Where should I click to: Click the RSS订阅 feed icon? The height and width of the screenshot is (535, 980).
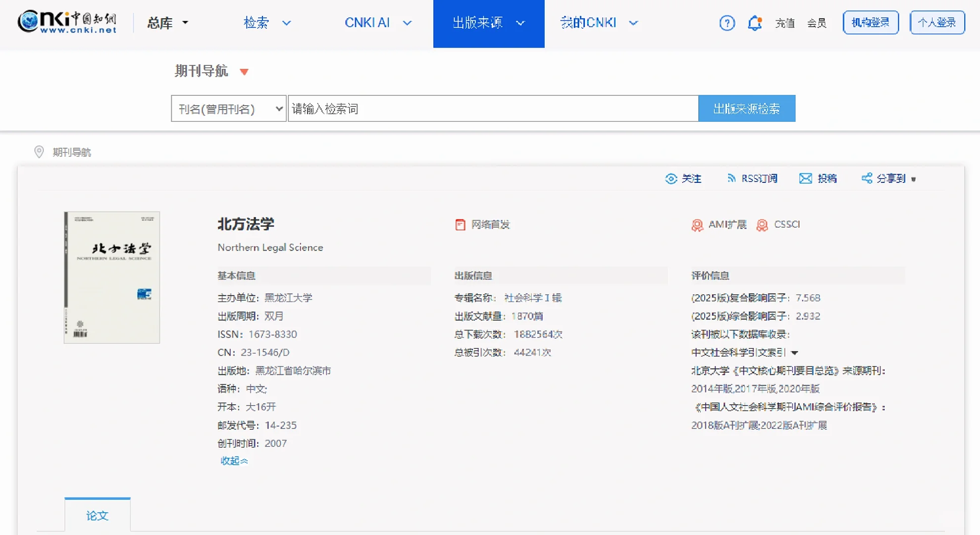[x=731, y=178]
